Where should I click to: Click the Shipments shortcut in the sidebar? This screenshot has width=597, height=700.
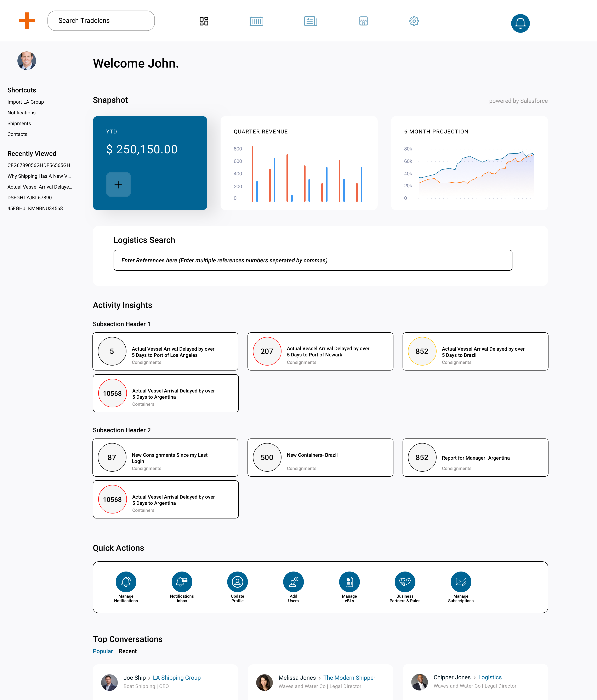tap(19, 123)
